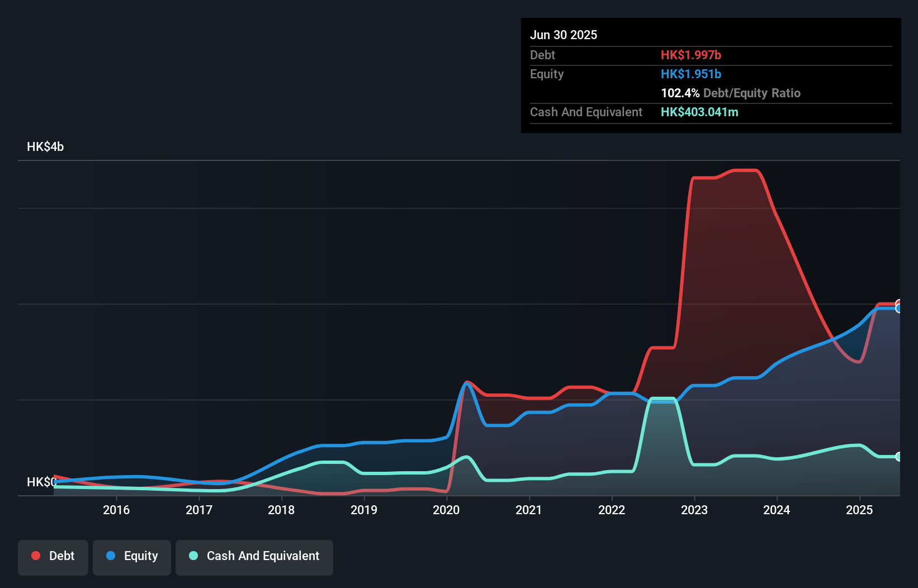
Task: Click the teal Cash And Equivalent legend dot
Action: [193, 556]
